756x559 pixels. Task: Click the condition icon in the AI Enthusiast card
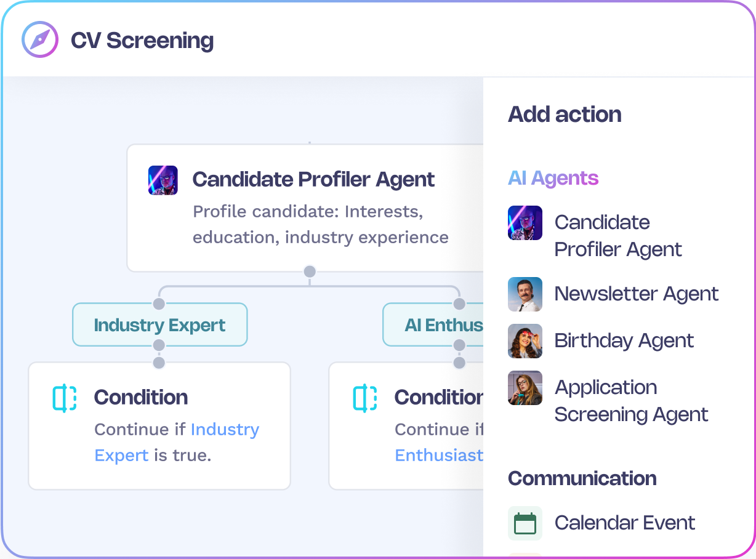tap(365, 398)
